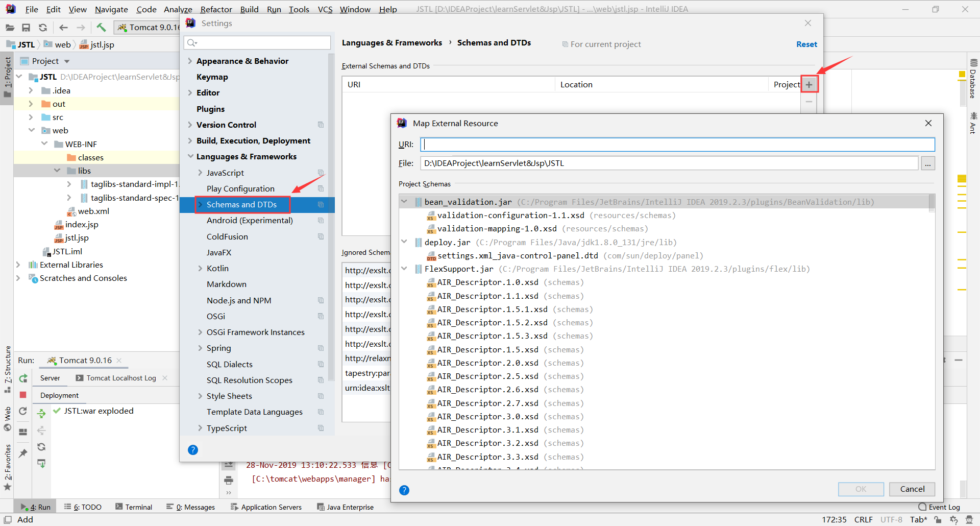Open the Terminal tool window

134,507
